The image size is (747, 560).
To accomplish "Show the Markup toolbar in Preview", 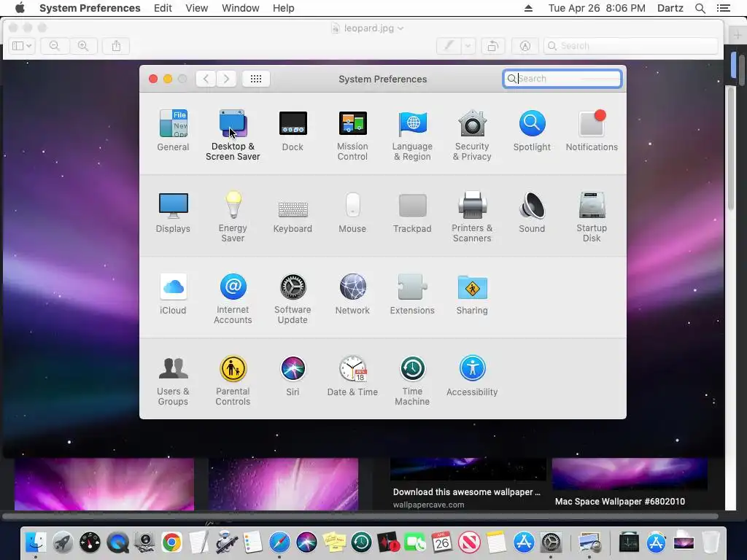I will tap(525, 46).
